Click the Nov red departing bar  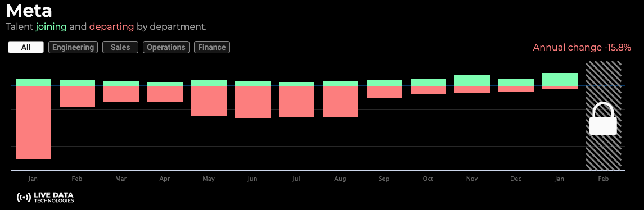[472, 89]
